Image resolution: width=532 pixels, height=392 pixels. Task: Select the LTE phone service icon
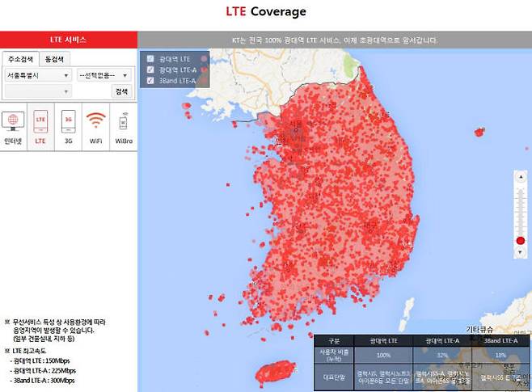[x=40, y=127]
